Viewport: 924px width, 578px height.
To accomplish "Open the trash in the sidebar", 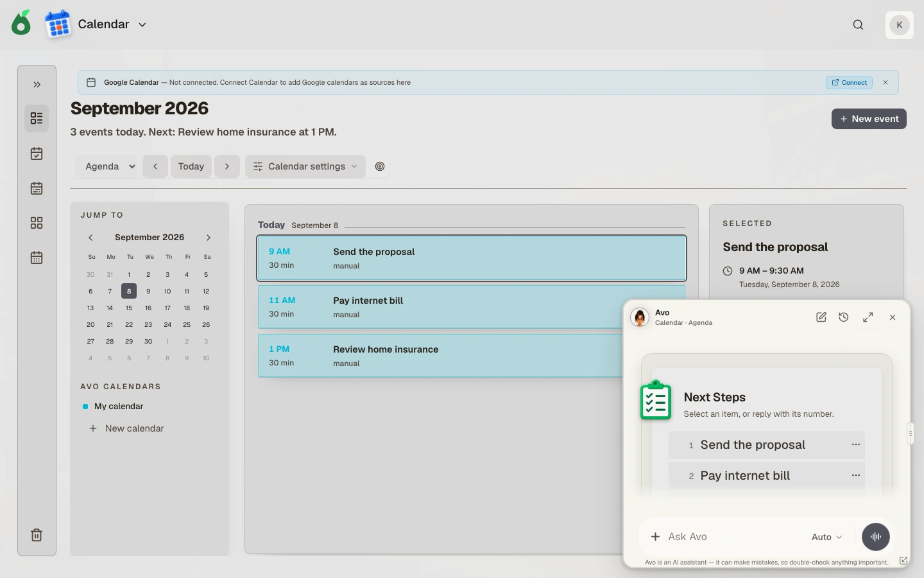I will pyautogui.click(x=37, y=535).
